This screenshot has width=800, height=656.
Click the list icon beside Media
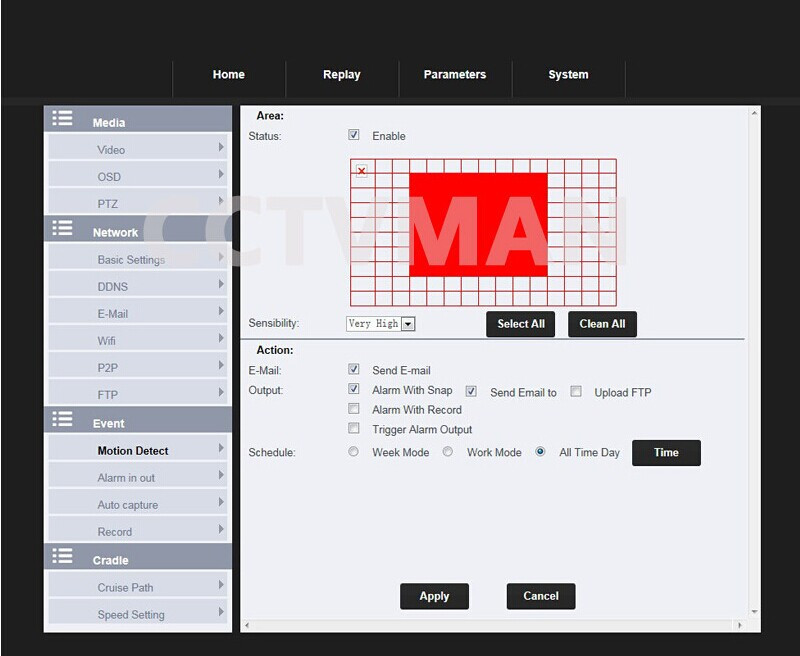coord(63,119)
